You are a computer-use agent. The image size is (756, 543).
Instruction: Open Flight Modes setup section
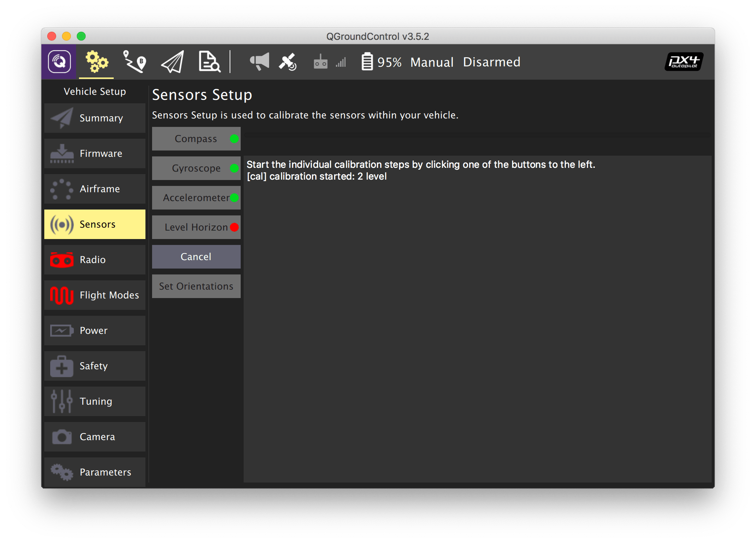(x=95, y=295)
